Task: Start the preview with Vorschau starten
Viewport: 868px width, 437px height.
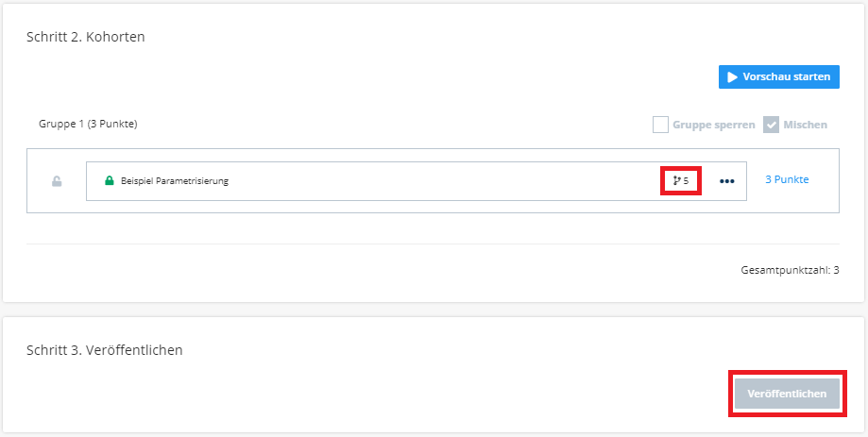Action: coord(779,76)
